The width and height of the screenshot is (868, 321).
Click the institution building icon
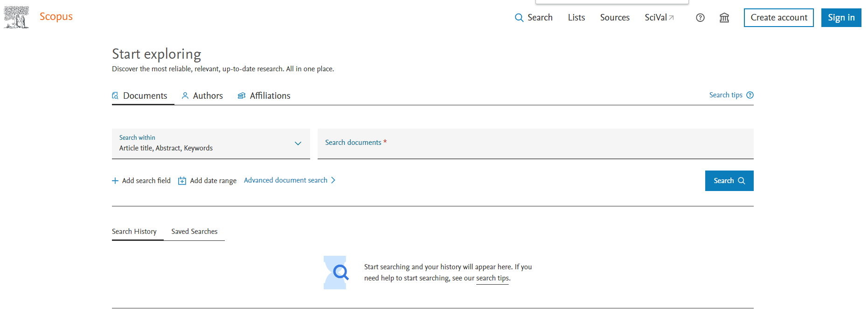point(724,18)
